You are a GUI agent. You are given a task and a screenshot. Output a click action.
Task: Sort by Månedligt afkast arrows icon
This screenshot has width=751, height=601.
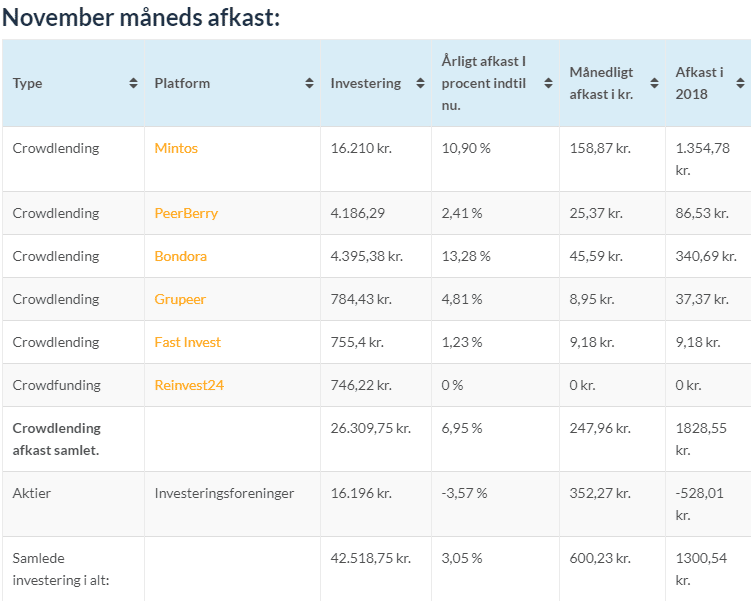[x=655, y=84]
